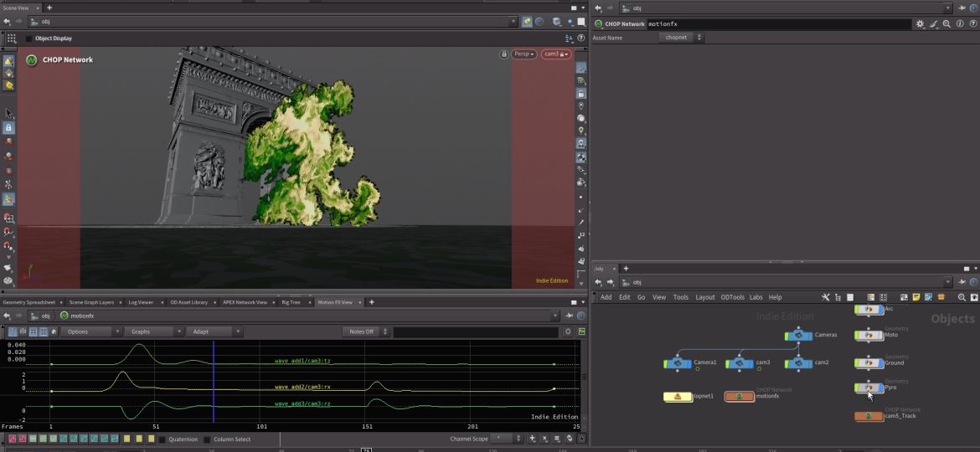Switch to the Geometry Spreadsheet tab
Screen dimensions: 980x452
(x=29, y=302)
